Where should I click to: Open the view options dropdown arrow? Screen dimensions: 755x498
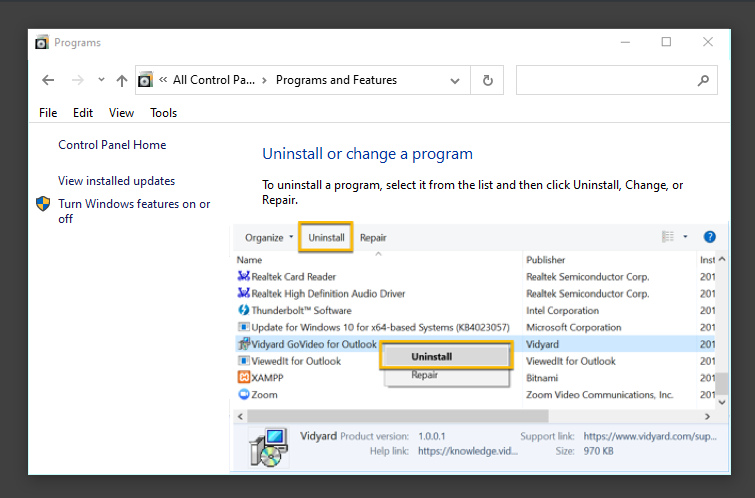point(685,236)
